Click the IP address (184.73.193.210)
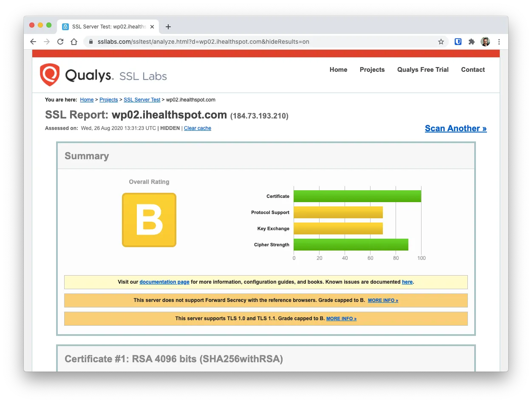 click(259, 116)
